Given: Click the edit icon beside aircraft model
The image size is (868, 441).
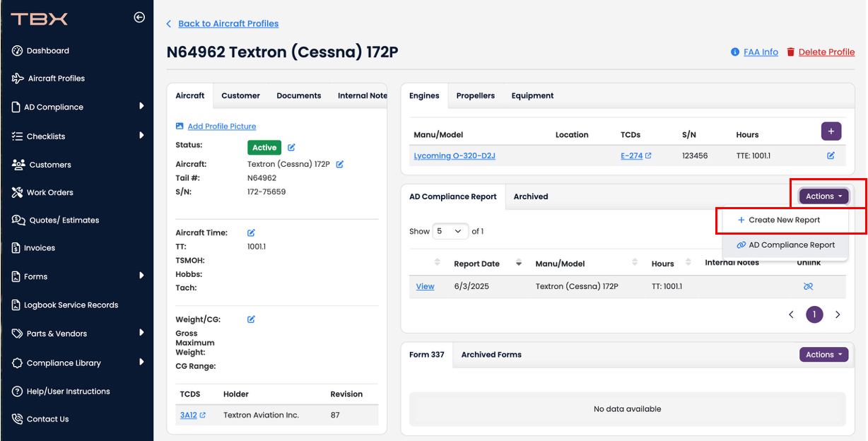Looking at the screenshot, I should (339, 164).
